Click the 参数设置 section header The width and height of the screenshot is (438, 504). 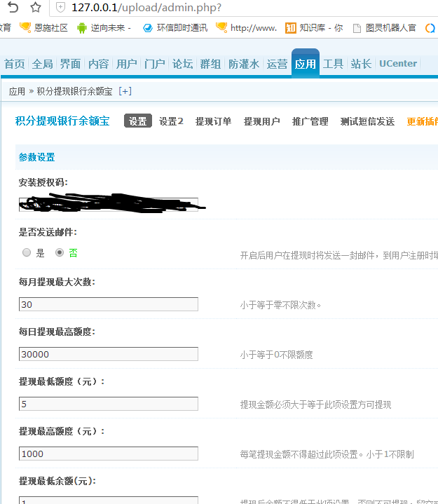(x=36, y=157)
